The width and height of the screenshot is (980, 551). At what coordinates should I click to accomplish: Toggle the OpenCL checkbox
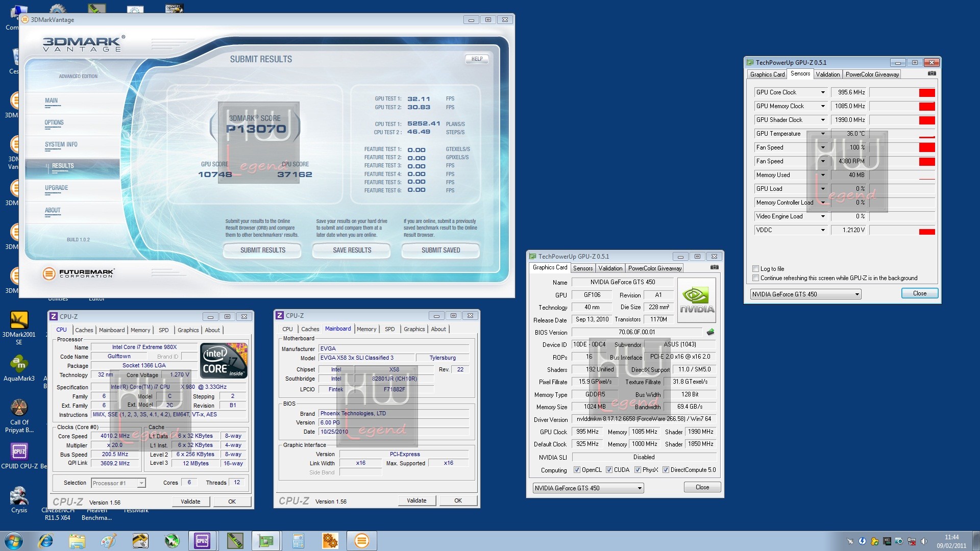(577, 470)
